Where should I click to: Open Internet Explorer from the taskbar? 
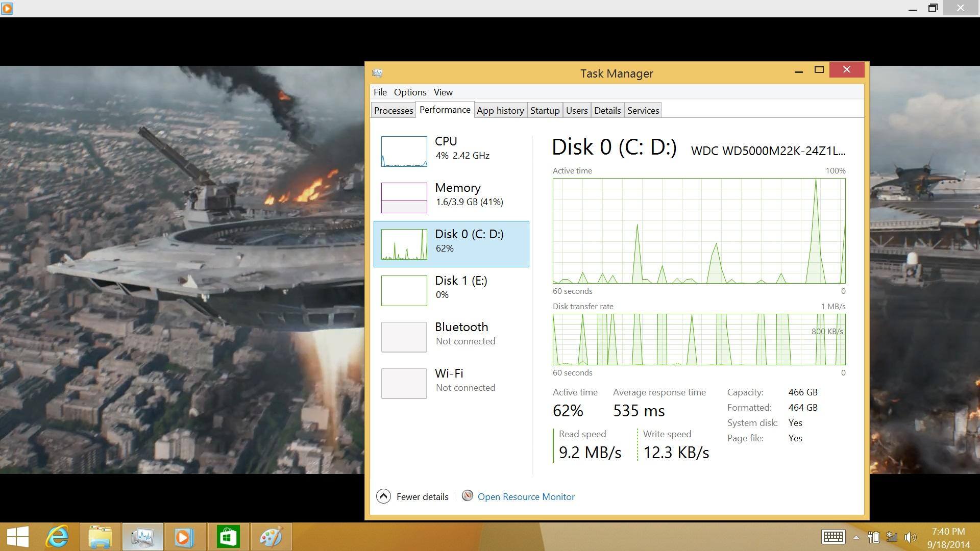[x=57, y=537]
